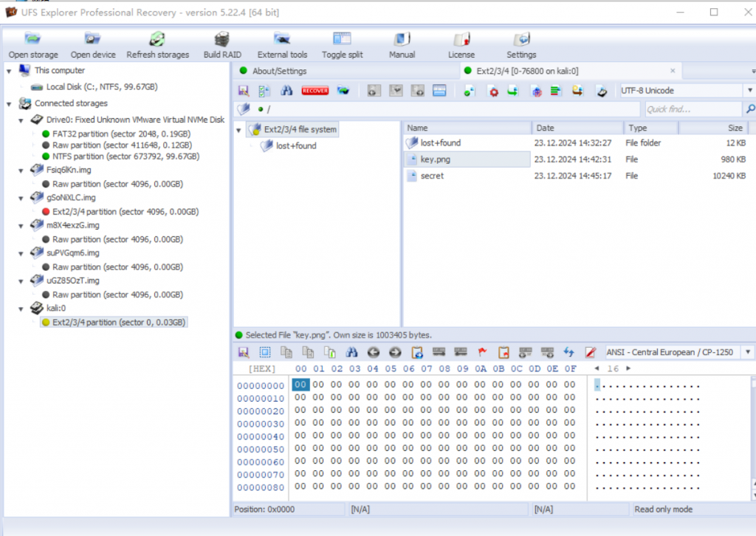
Task: Click the binoculars search icon in hex toolbar
Action: click(x=351, y=352)
